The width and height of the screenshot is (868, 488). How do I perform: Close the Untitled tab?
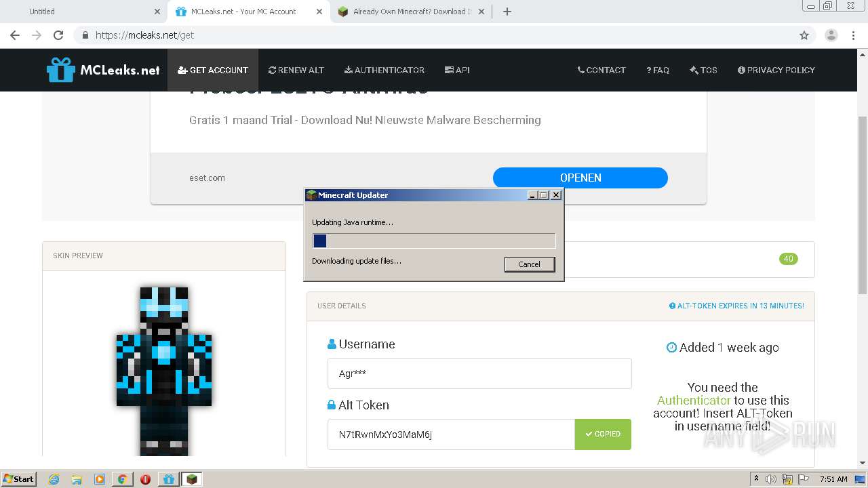click(x=157, y=12)
